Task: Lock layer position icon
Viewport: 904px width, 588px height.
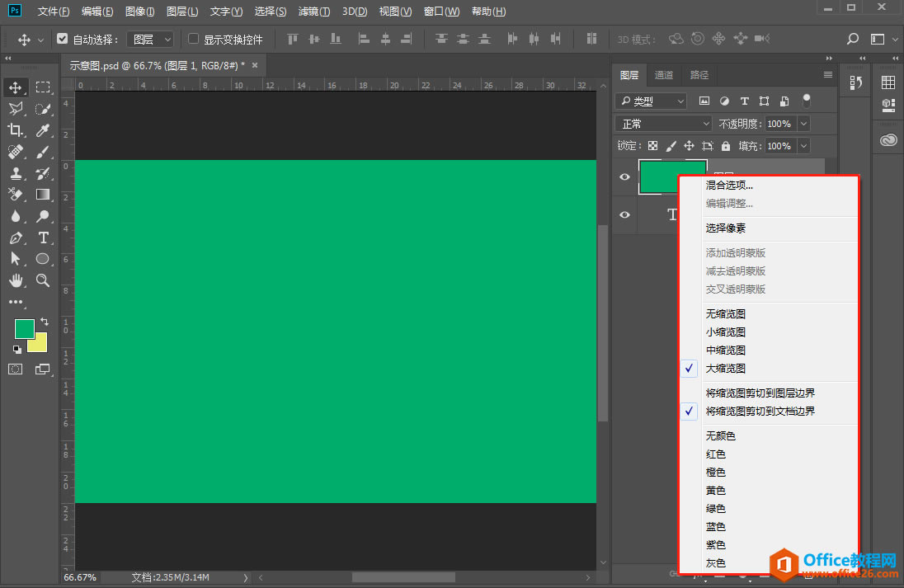Action: click(689, 146)
